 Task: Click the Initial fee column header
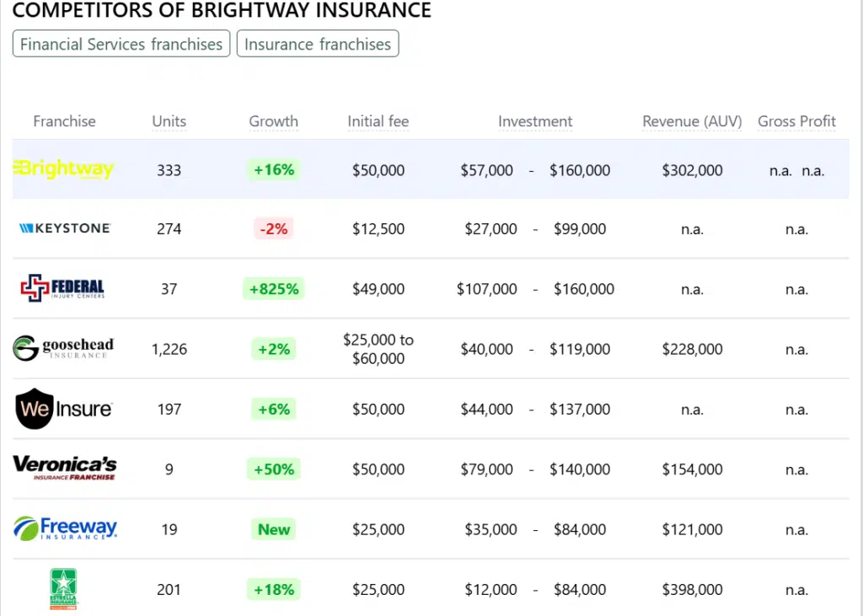378,121
